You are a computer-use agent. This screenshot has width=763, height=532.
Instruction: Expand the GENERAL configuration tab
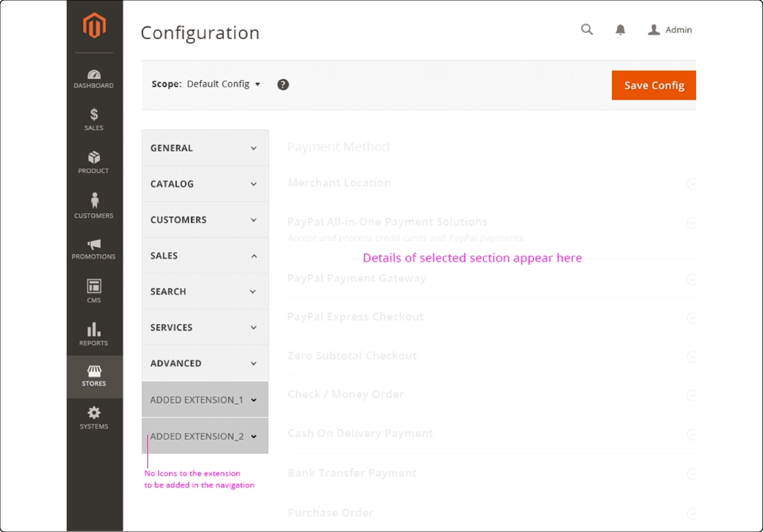205,148
